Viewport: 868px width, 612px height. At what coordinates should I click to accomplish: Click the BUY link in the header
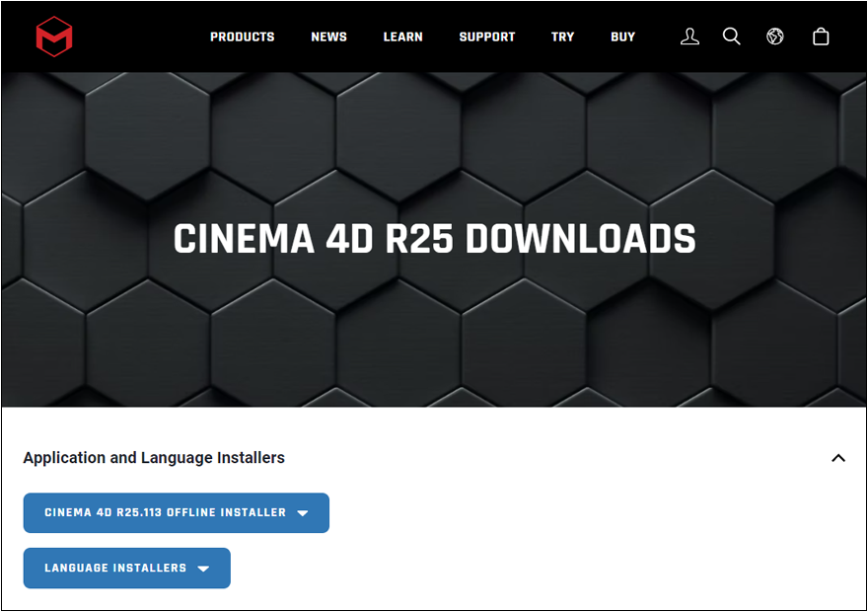(622, 37)
